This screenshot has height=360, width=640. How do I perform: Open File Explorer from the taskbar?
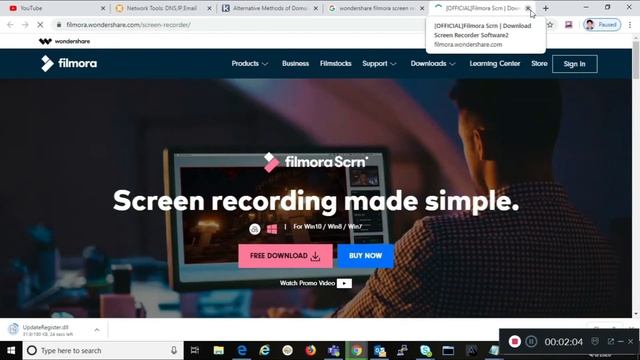[219, 351]
